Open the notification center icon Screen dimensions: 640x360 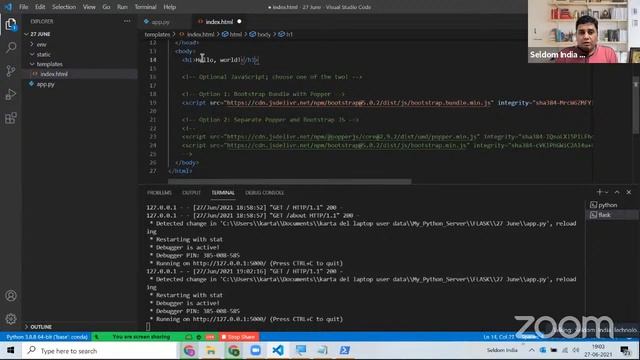click(625, 350)
